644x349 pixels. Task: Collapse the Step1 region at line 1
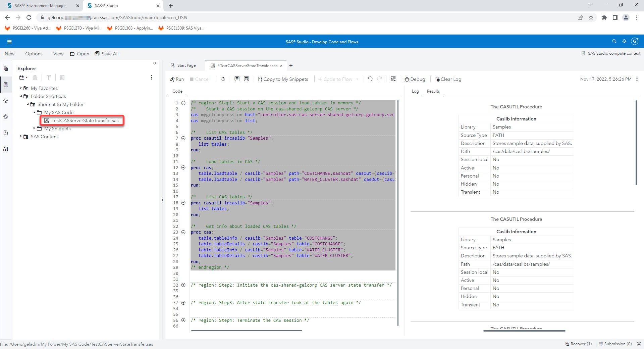pos(183,103)
